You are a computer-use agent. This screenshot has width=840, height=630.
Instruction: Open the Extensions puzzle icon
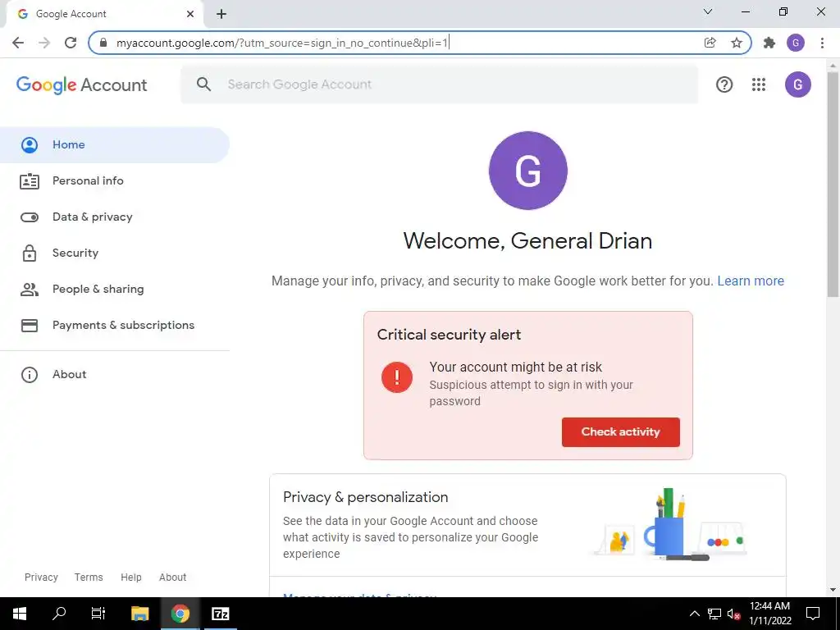769,43
